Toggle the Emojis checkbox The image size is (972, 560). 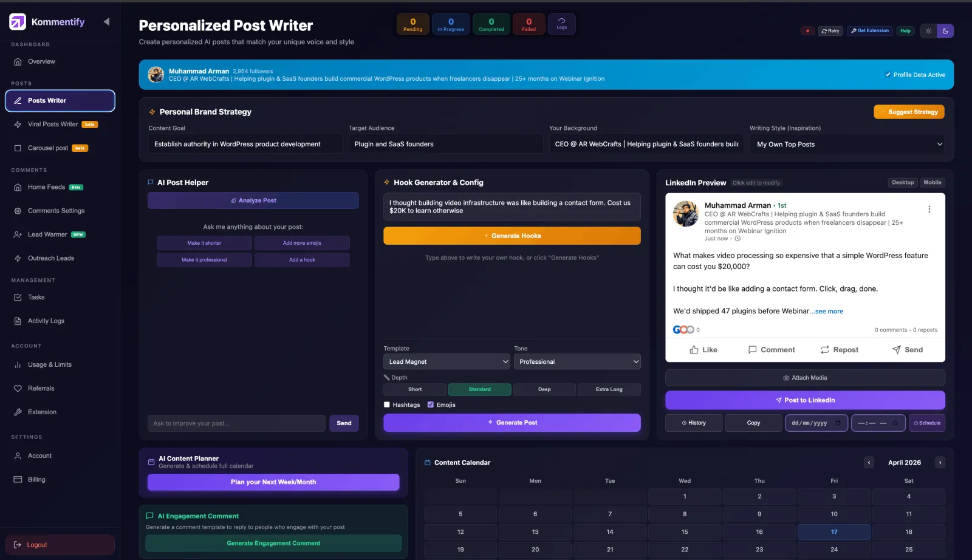[x=431, y=405]
